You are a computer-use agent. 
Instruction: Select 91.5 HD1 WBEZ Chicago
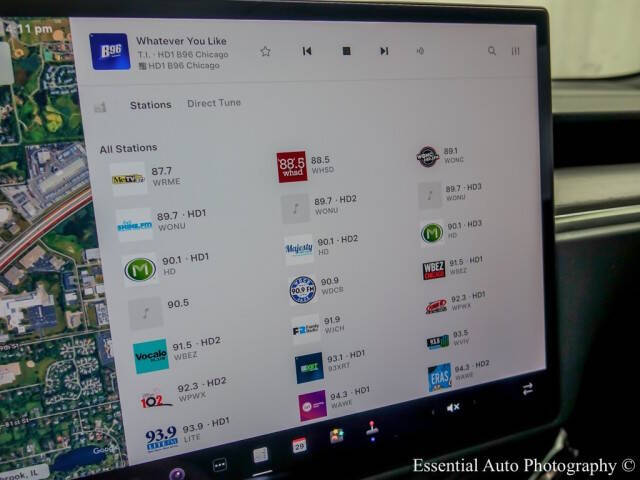pos(453,267)
